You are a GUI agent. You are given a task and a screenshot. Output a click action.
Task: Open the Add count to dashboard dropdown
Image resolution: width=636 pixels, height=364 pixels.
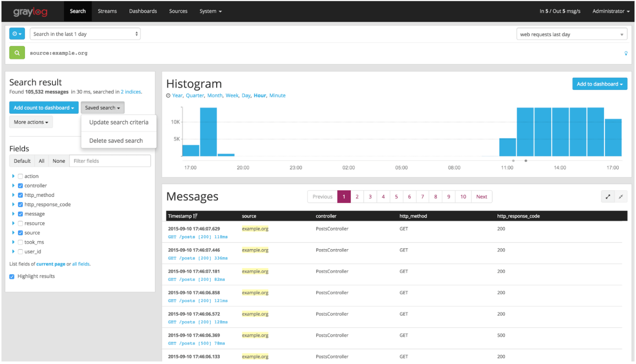pyautogui.click(x=44, y=108)
